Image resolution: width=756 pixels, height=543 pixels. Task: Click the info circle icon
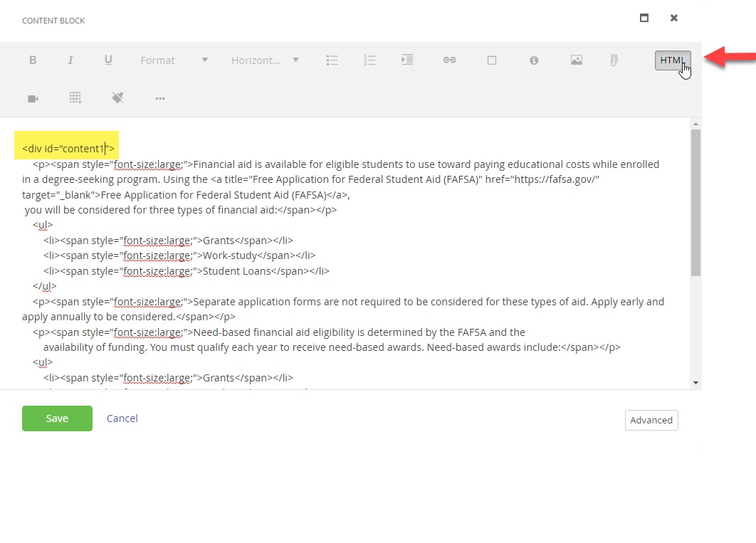[534, 60]
